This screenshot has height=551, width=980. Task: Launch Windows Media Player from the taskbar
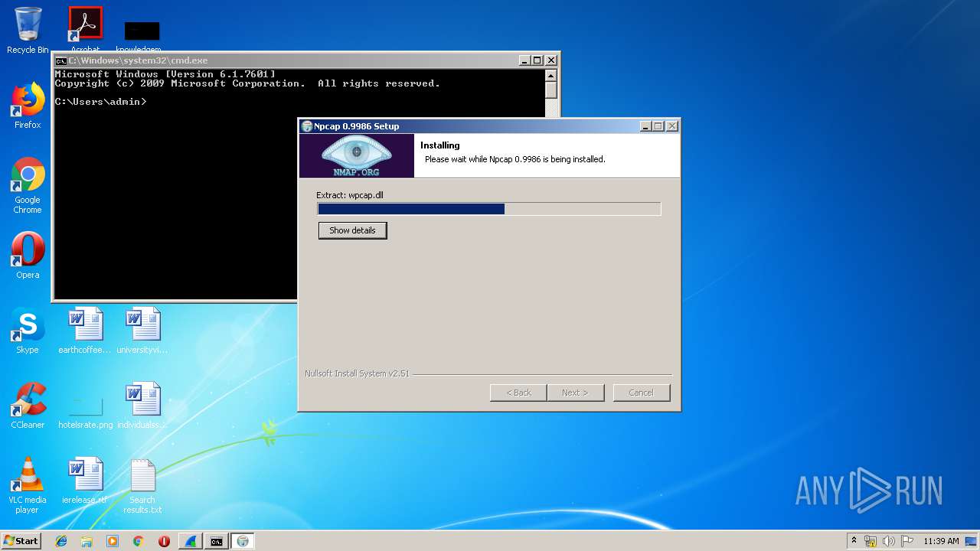113,541
